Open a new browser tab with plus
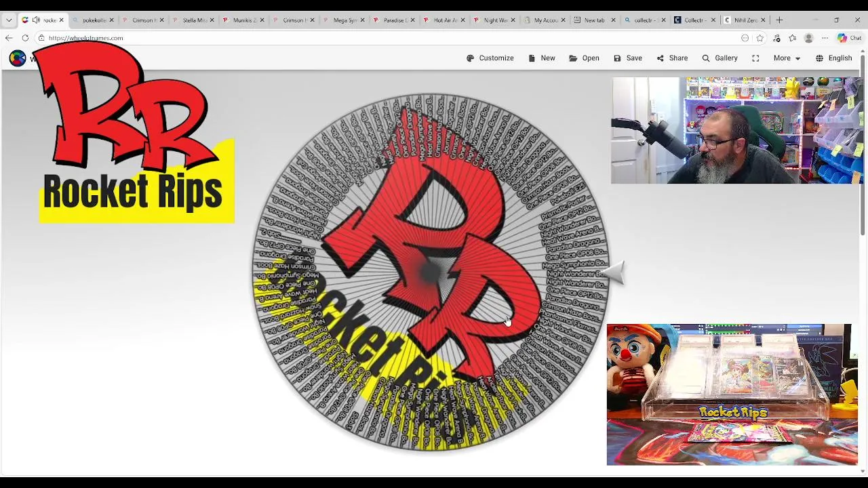Screen dimensions: 868x488 [x=779, y=20]
